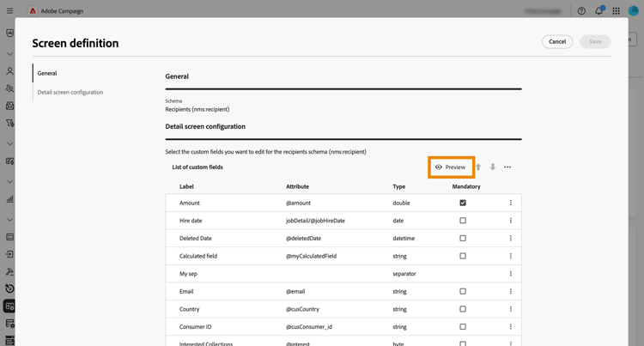This screenshot has width=644, height=346.
Task: Click the move up arrow icon
Action: pos(478,167)
